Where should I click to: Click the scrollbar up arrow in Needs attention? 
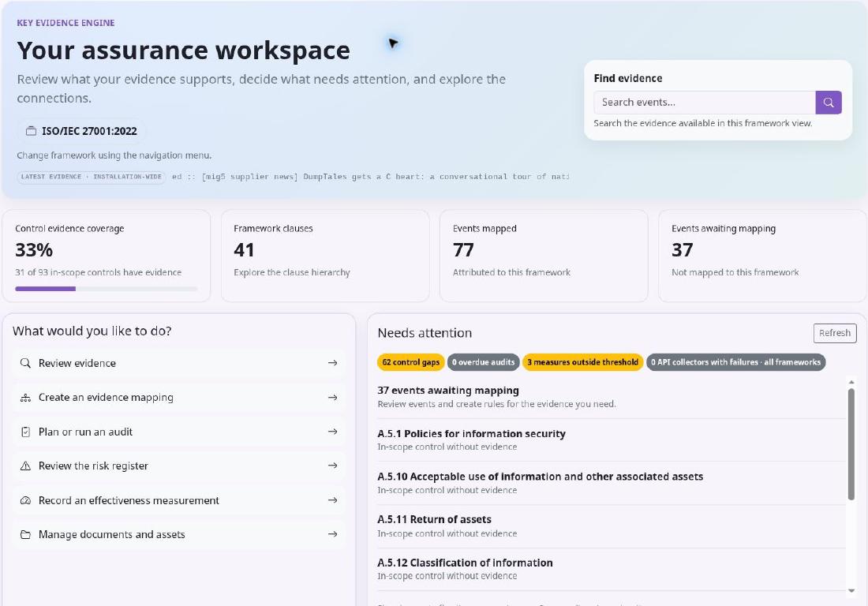(x=851, y=382)
